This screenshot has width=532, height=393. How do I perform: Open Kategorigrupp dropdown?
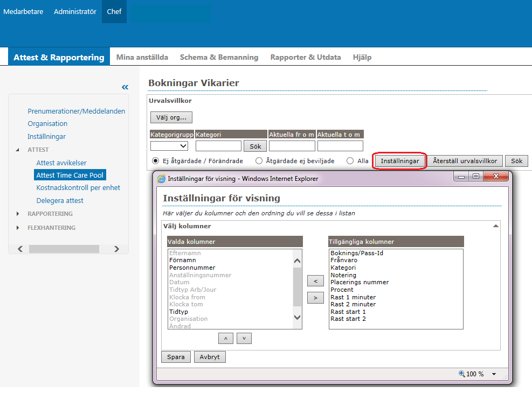click(169, 146)
